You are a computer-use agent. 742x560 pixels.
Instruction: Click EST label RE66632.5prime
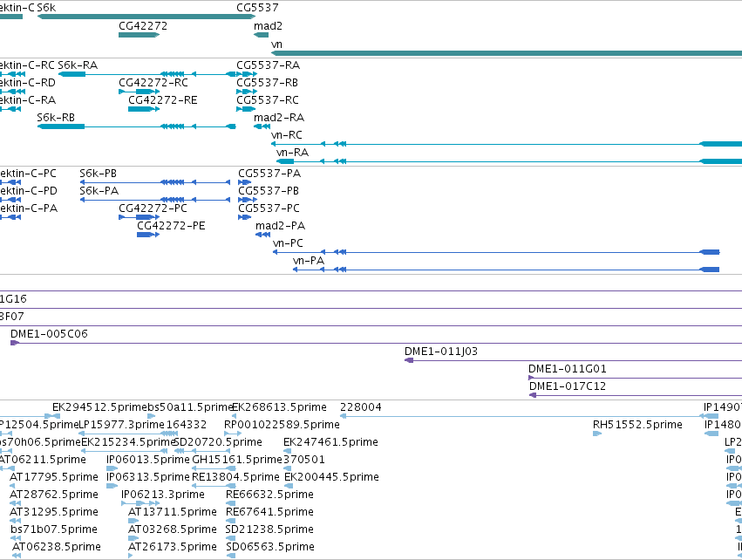coord(269,495)
